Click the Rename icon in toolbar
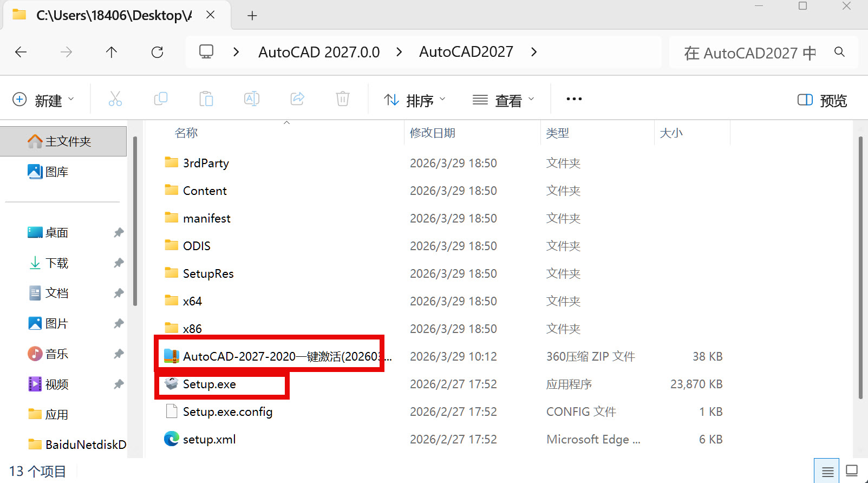This screenshot has height=483, width=868. tap(252, 99)
